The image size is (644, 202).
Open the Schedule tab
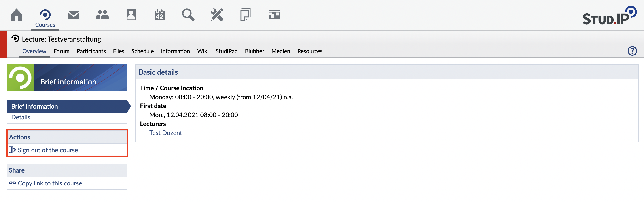click(x=142, y=51)
